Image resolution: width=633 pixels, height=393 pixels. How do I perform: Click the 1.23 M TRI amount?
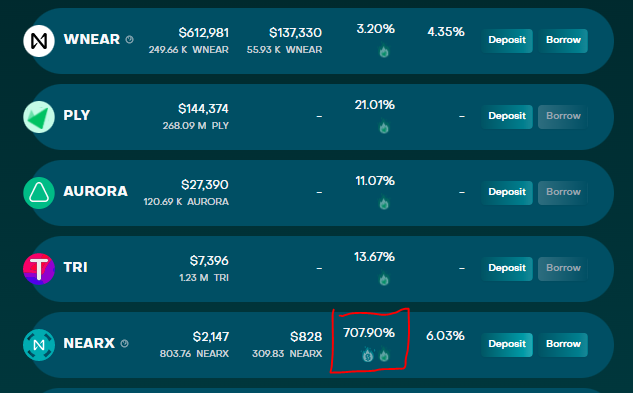pyautogui.click(x=204, y=277)
